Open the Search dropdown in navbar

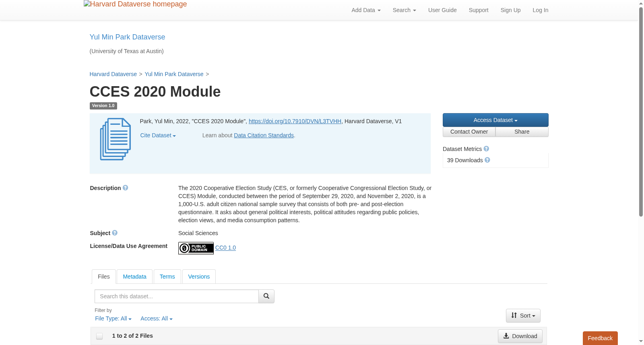click(404, 10)
